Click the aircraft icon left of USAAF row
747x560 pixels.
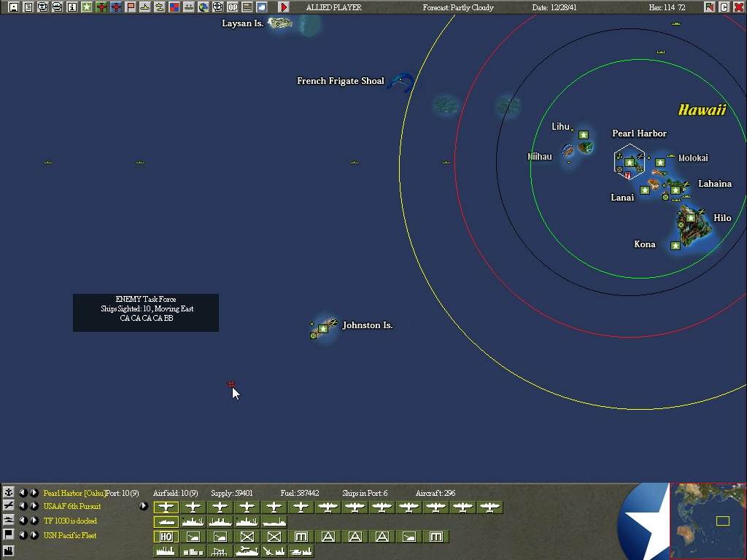pyautogui.click(x=9, y=506)
